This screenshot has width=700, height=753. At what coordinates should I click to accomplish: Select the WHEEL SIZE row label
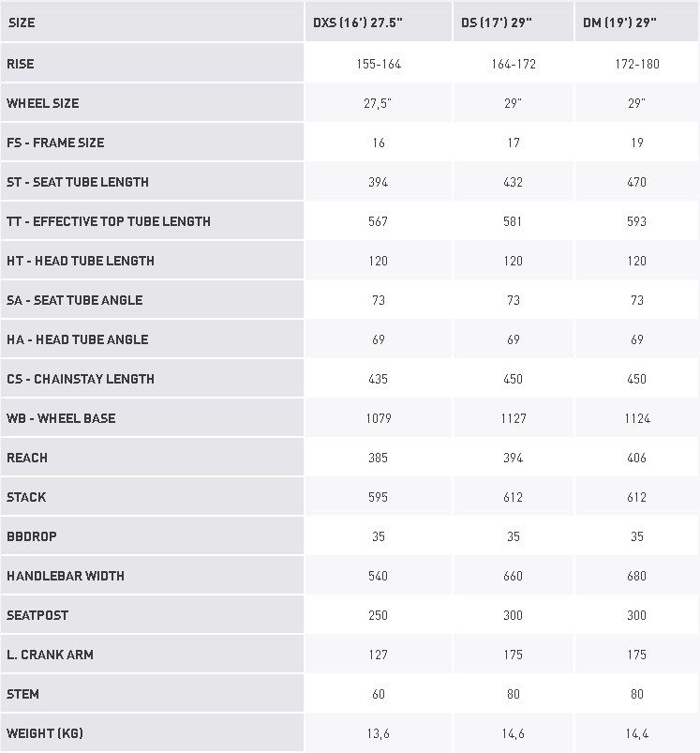click(43, 103)
